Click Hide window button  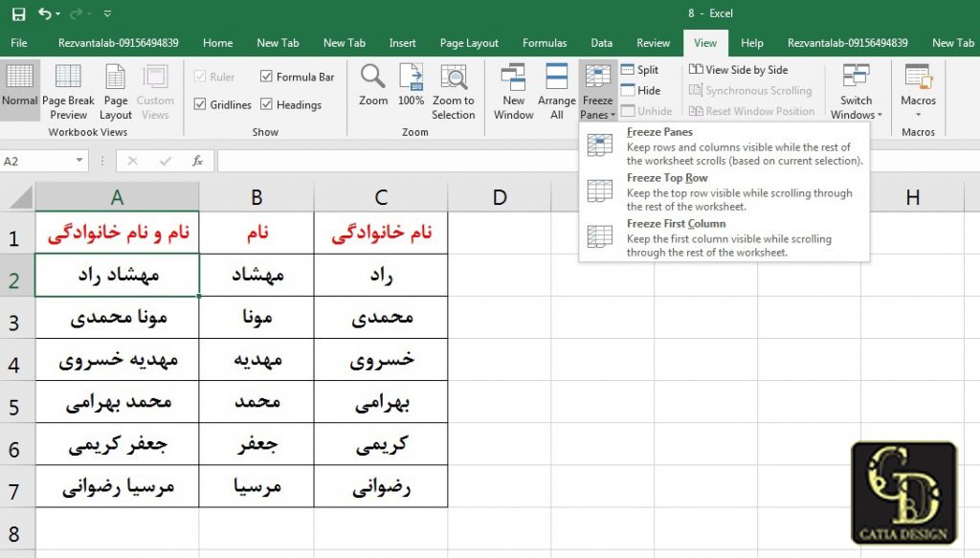point(641,91)
